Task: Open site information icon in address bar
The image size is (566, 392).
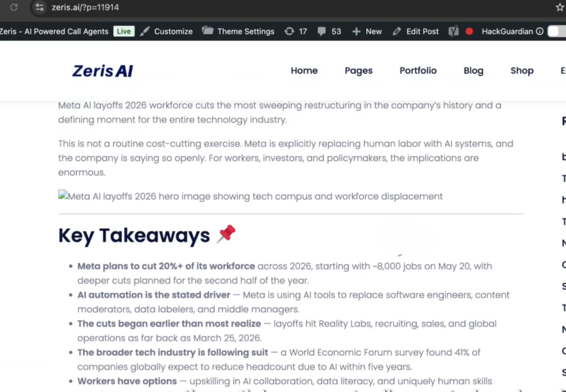Action: coord(40,7)
